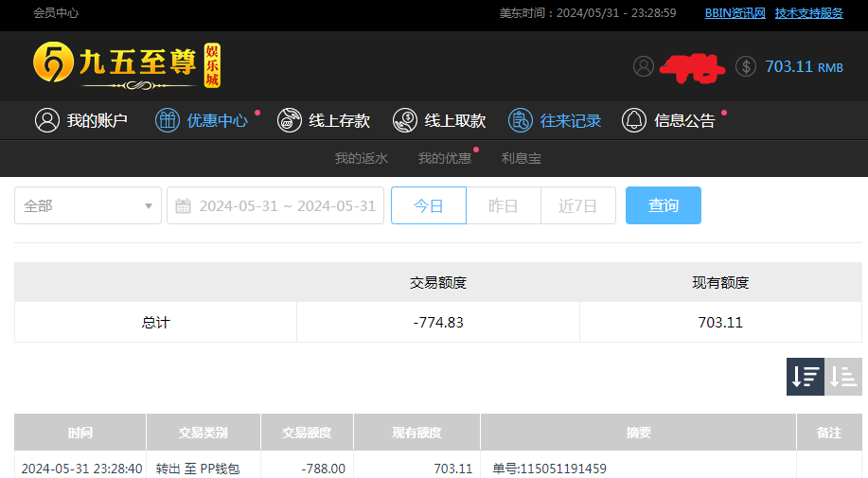Click the calendar icon in date field
The width and height of the screenshot is (868, 478).
[x=184, y=206]
